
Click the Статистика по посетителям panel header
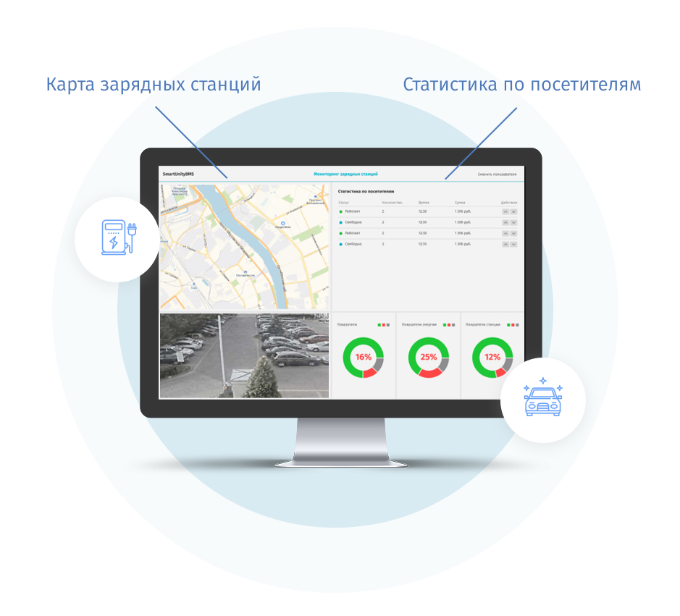click(x=366, y=190)
